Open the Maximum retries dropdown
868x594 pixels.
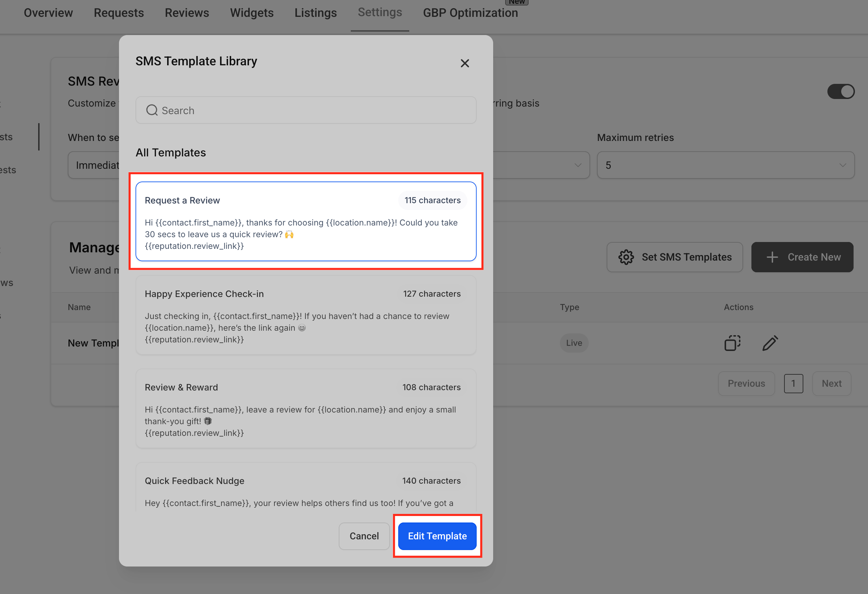coord(725,165)
